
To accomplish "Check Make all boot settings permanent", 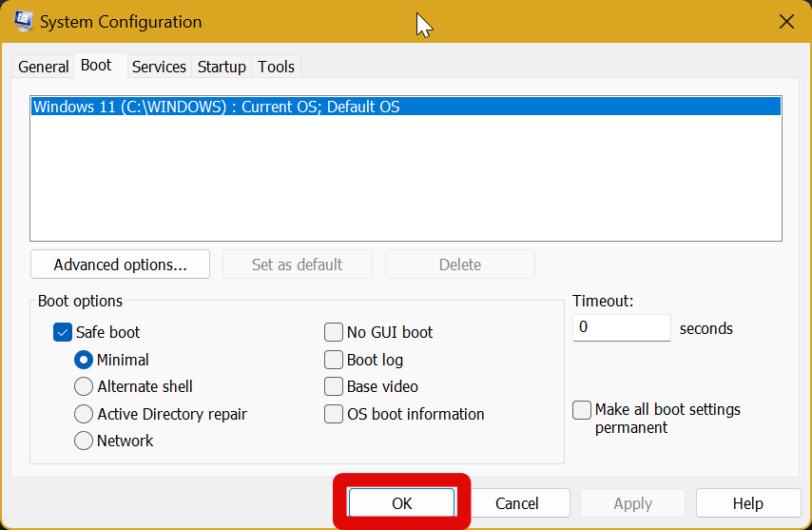I will (x=582, y=410).
